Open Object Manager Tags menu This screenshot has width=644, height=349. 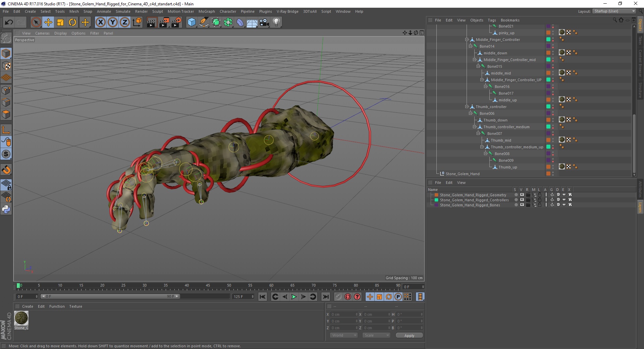[492, 20]
